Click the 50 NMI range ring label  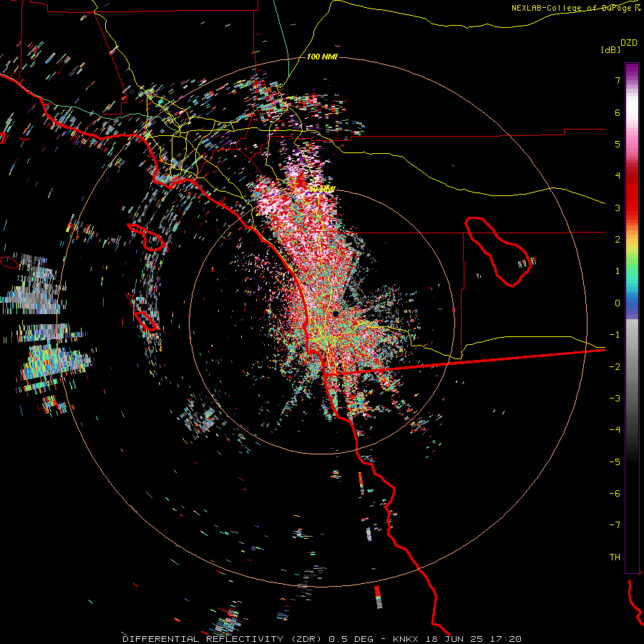pyautogui.click(x=322, y=189)
